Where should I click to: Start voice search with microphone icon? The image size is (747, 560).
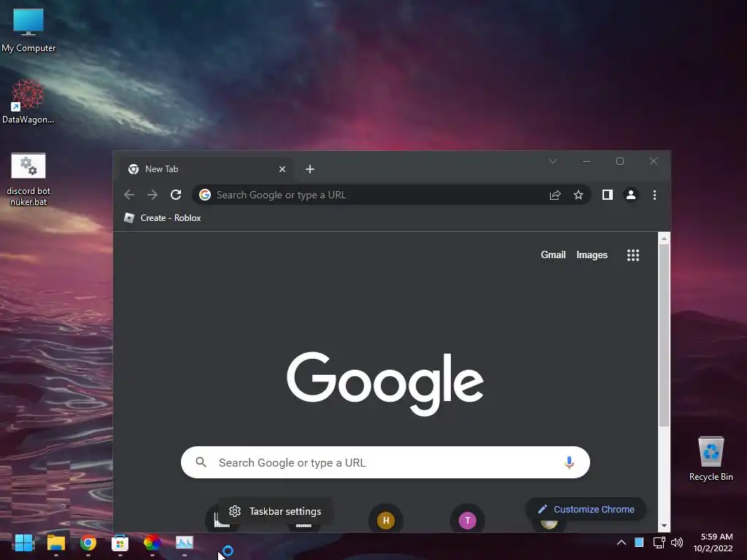(x=569, y=462)
